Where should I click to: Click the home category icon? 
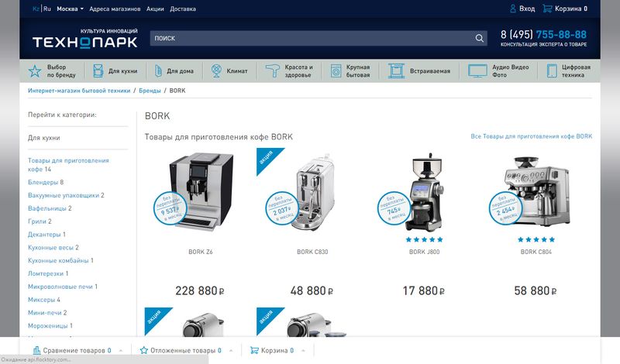click(x=158, y=71)
